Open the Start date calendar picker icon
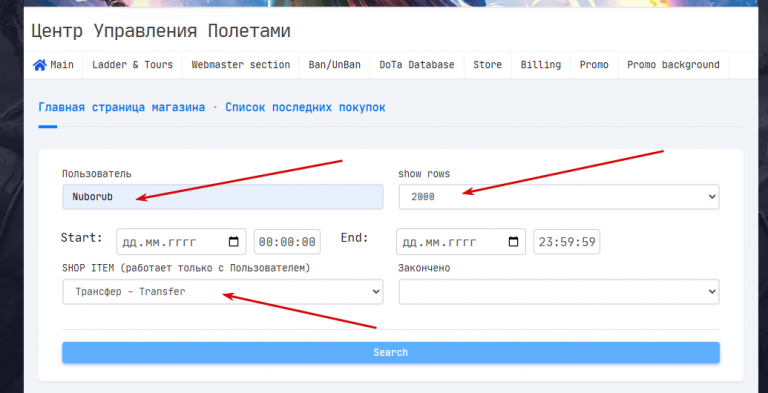This screenshot has height=393, width=768. pos(234,242)
